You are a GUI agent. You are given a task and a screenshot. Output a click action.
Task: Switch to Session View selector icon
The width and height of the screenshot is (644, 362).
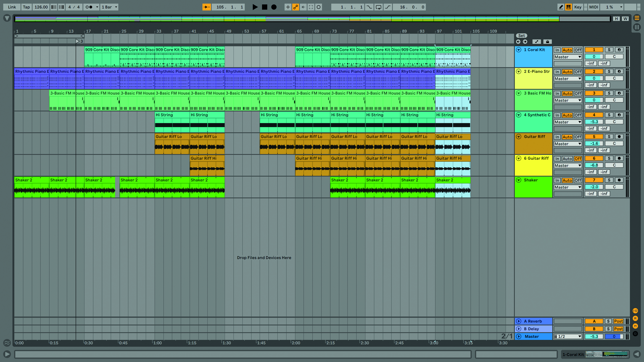637,27
